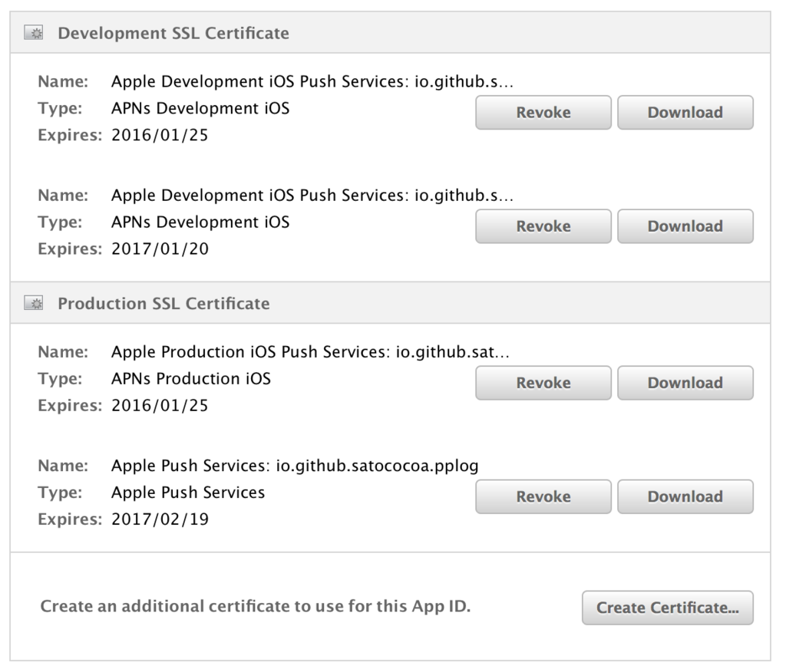This screenshot has height=672, width=786.
Task: Revoke the APNs Production iOS certificate
Action: coord(543,383)
